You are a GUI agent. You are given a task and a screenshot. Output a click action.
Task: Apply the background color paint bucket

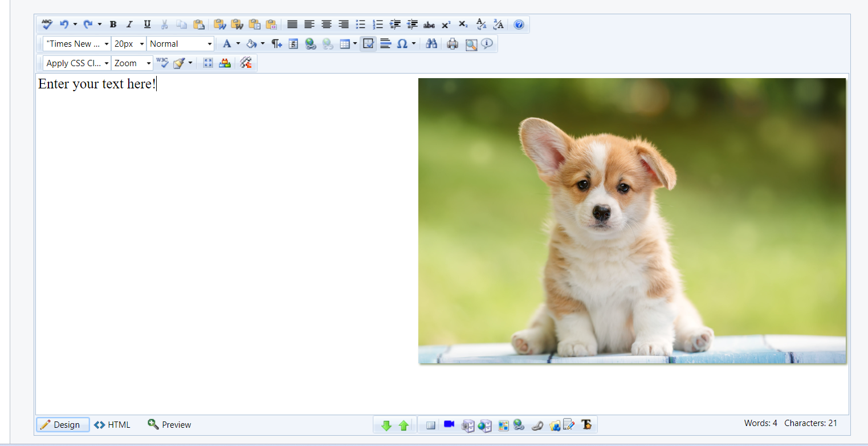pos(251,44)
